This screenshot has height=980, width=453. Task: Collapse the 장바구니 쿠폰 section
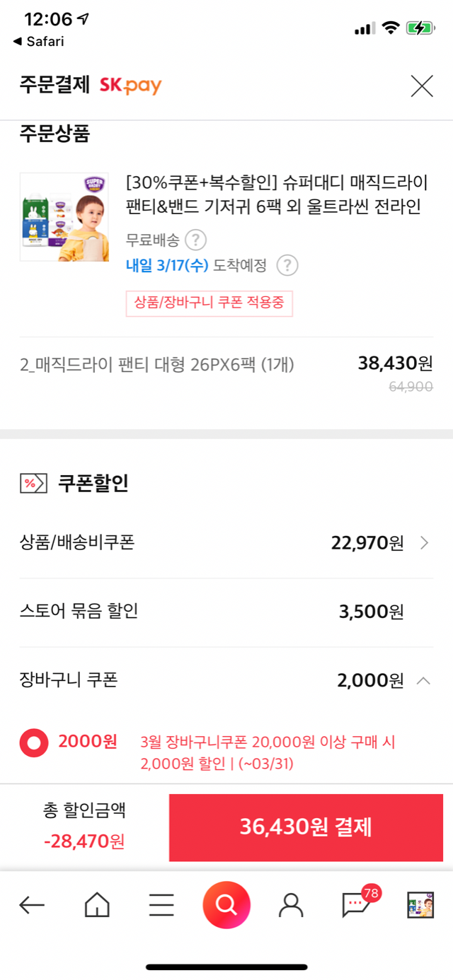pos(423,681)
